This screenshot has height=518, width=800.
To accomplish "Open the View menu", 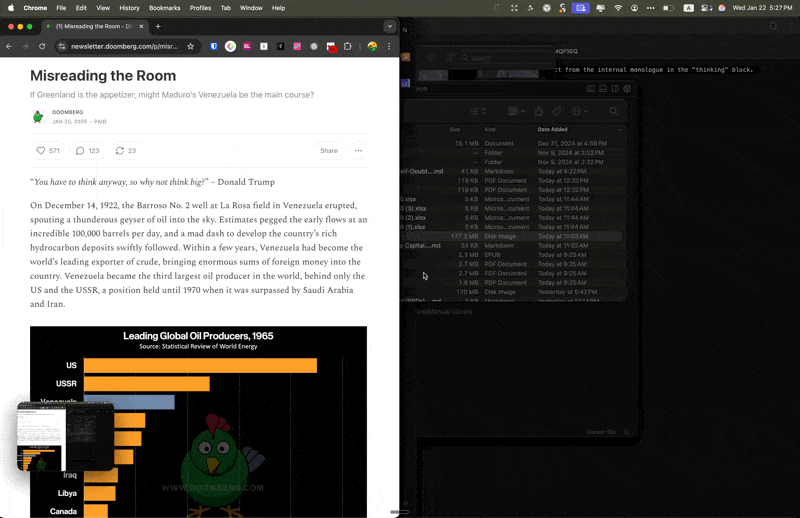I will [x=103, y=8].
